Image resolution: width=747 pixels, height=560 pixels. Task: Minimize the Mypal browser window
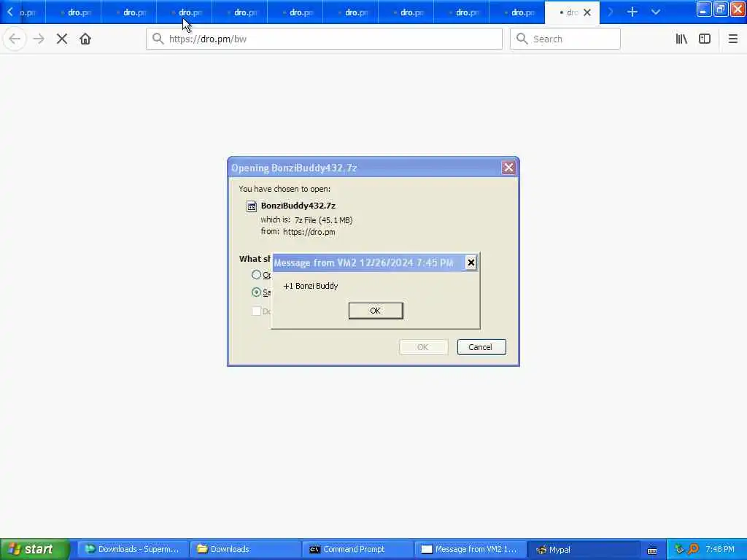pos(704,9)
